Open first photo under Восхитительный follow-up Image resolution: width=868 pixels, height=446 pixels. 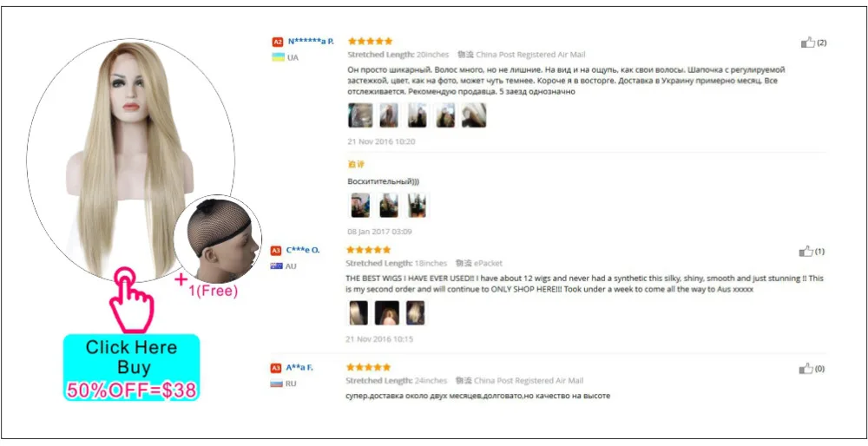pos(360,206)
